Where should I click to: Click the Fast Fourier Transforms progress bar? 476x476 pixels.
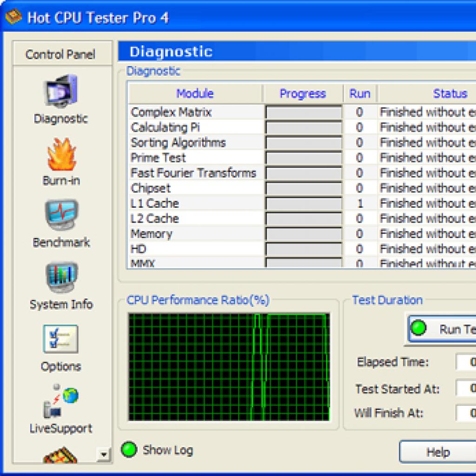304,173
